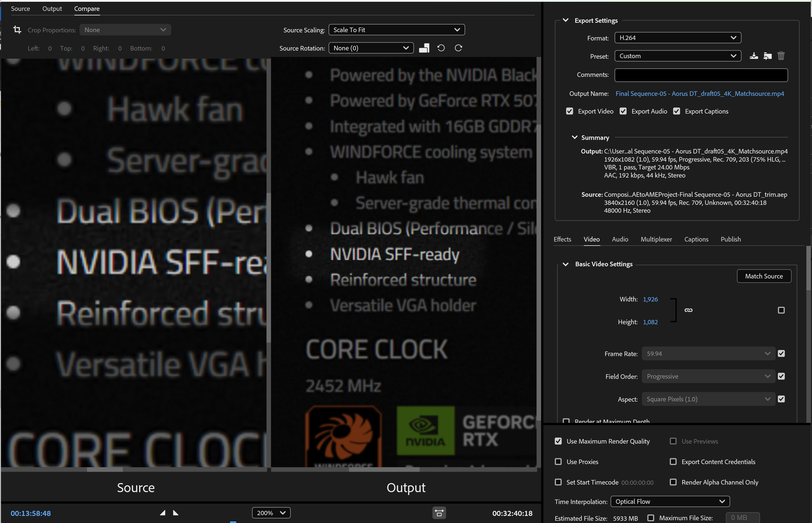
Task: Open the Audio settings tab
Action: pos(620,239)
